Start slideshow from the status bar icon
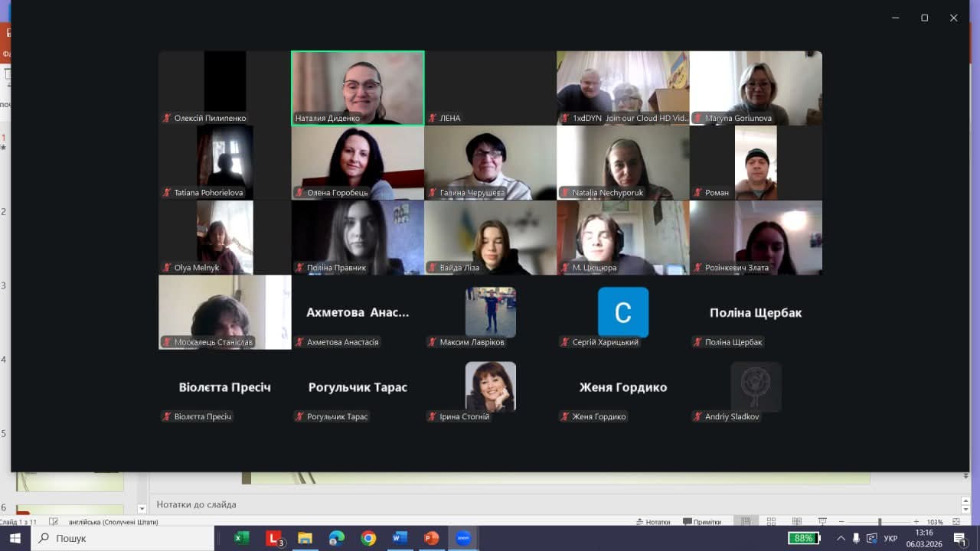Image resolution: width=980 pixels, height=551 pixels. coord(822,522)
